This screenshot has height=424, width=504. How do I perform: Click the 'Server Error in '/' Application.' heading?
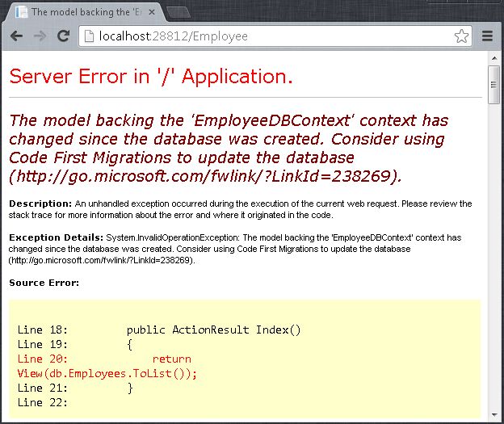coord(151,77)
